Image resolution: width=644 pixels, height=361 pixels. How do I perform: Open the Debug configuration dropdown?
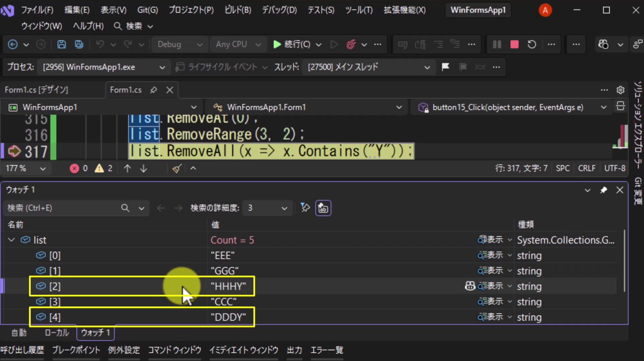[x=180, y=44]
